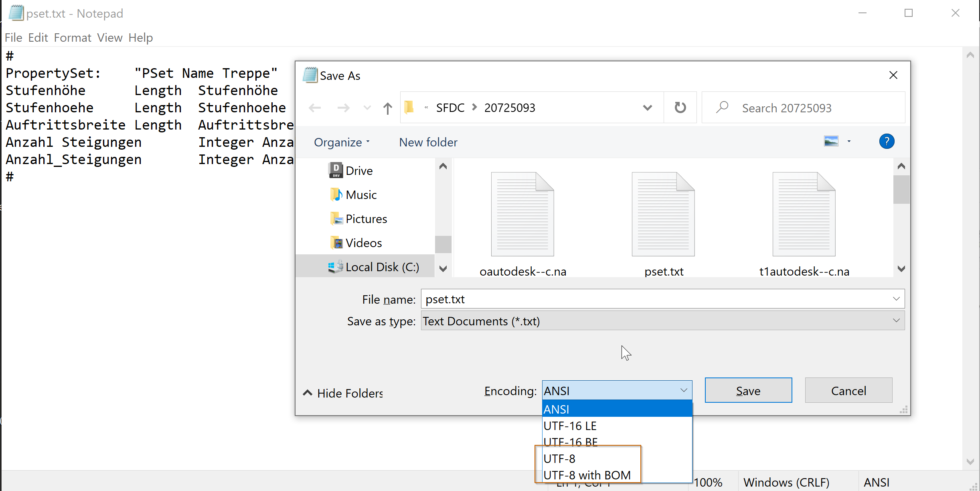980x491 pixels.
Task: Click the Up one level arrow icon
Action: coord(387,108)
